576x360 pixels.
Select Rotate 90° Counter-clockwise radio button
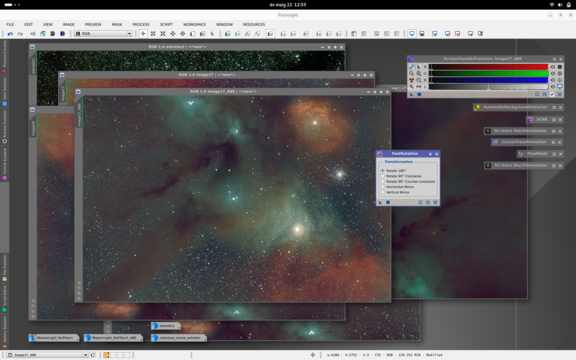click(382, 181)
